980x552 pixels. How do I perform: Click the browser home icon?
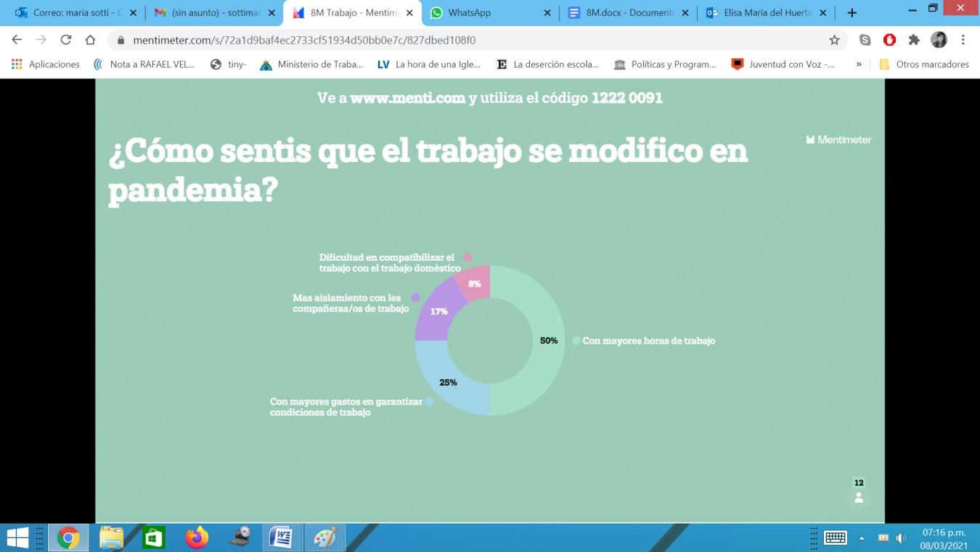[x=90, y=40]
